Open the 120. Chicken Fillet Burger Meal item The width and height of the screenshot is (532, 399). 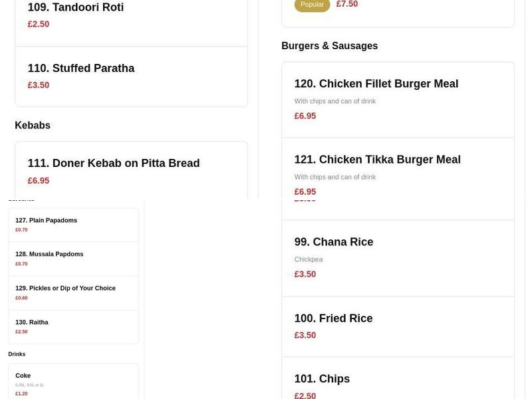point(376,83)
